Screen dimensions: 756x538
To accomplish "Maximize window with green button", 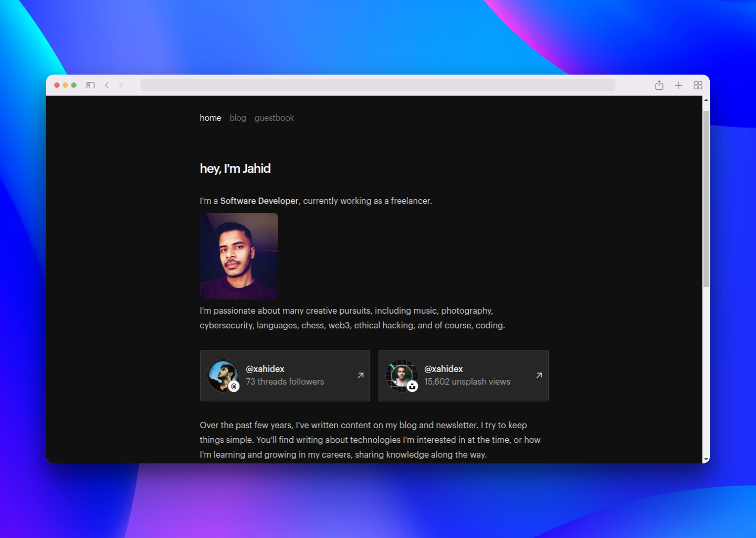I will click(x=74, y=85).
